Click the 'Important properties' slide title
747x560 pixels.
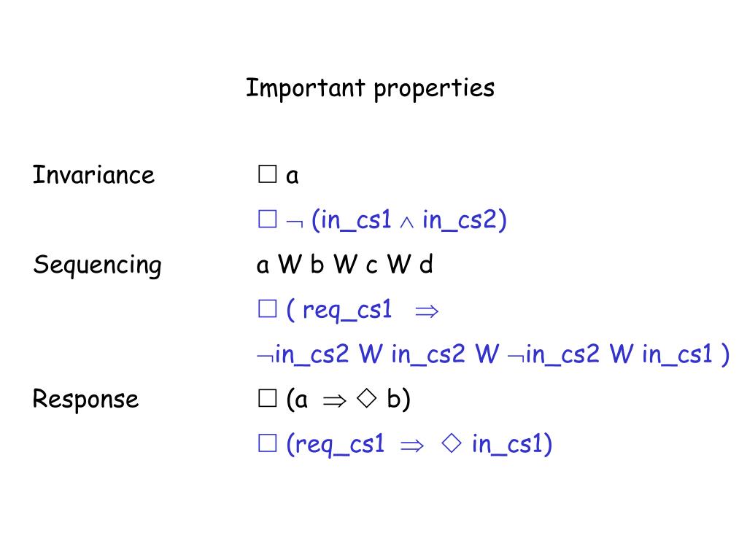pyautogui.click(x=370, y=88)
